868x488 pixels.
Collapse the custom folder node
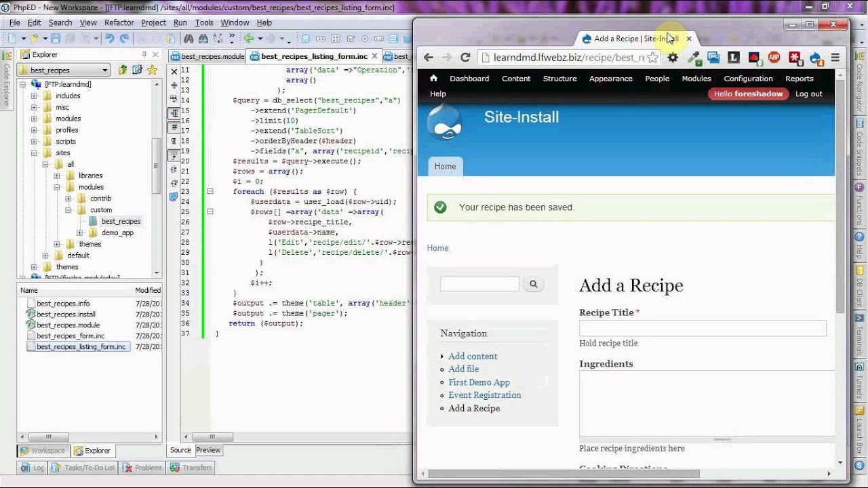[68, 210]
